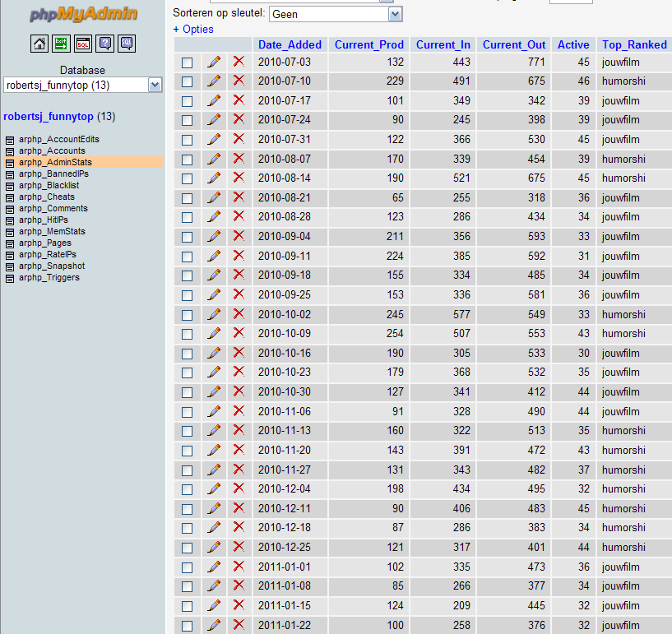Edit the 2010-09-18 row with pencil
Image resolution: width=672 pixels, height=634 pixels.
coord(215,275)
